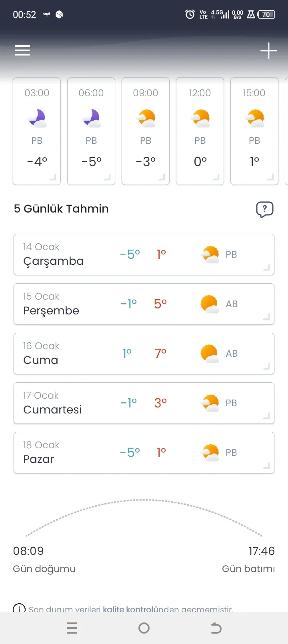Tap the Android back navigation icon
Screen dimensions: 288x644
point(216,628)
